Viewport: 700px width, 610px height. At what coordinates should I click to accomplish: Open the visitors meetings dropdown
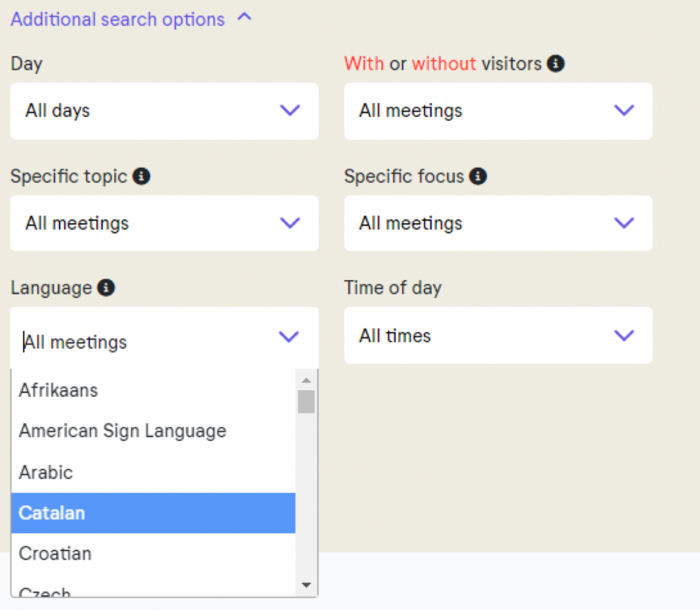click(x=498, y=111)
